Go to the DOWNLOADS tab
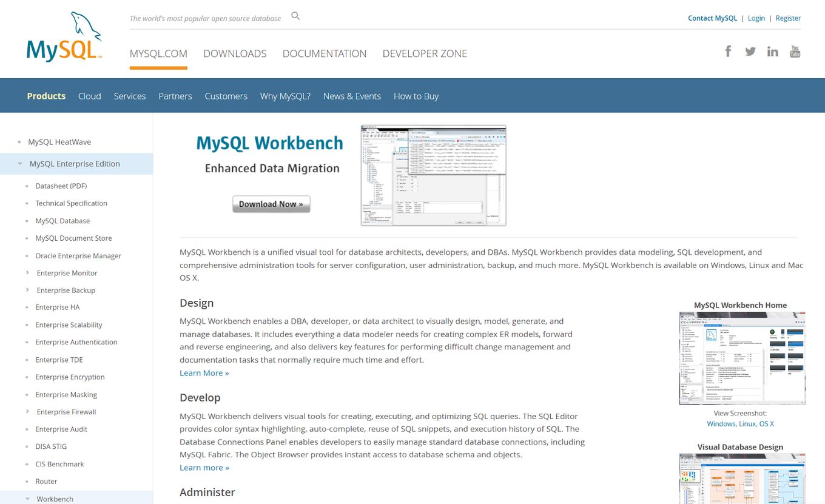Viewport: 825px width, 504px height. 235,53
